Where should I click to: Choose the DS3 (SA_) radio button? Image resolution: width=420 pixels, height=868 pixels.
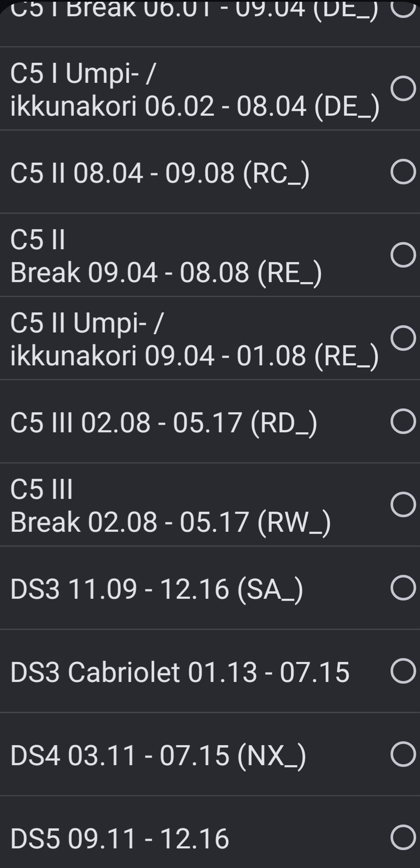pyautogui.click(x=403, y=587)
